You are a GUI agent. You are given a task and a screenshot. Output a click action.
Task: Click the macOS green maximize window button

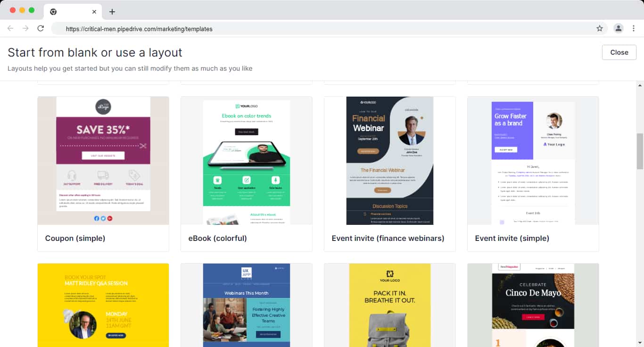click(x=32, y=10)
